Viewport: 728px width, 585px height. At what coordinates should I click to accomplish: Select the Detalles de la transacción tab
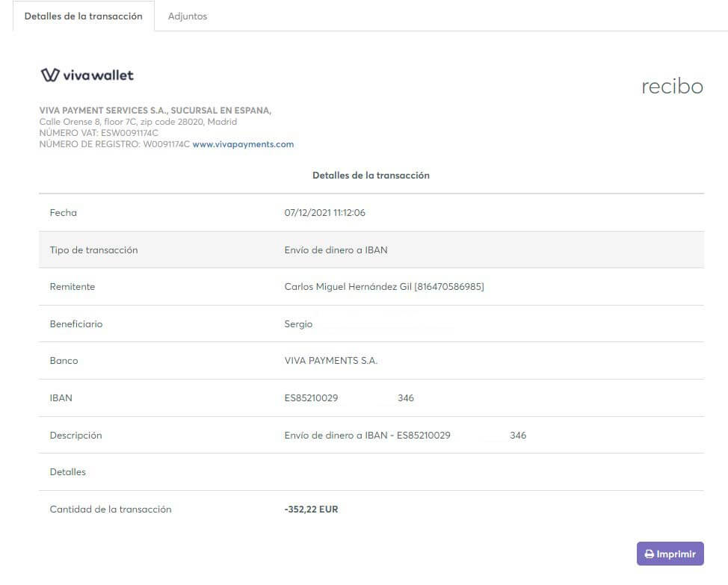84,16
